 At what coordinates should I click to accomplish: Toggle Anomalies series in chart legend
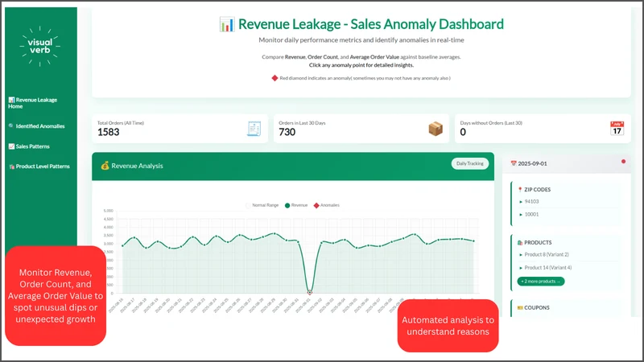[x=327, y=205]
